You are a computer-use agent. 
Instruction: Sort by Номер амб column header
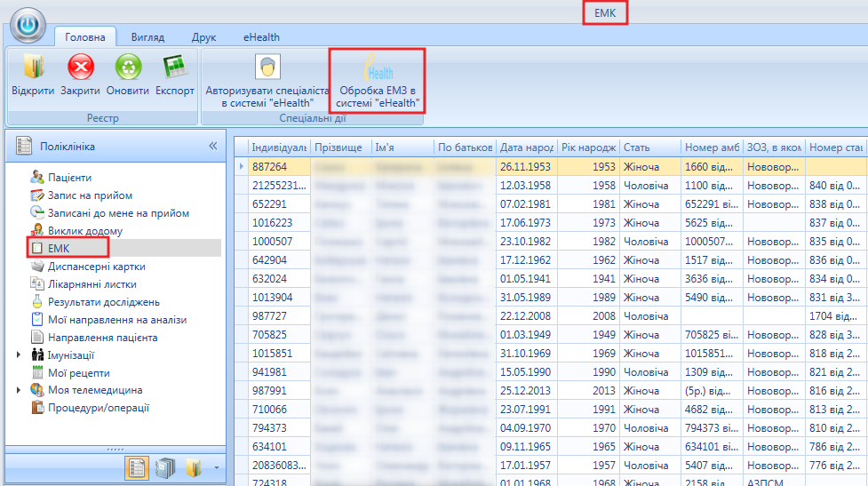coord(712,147)
